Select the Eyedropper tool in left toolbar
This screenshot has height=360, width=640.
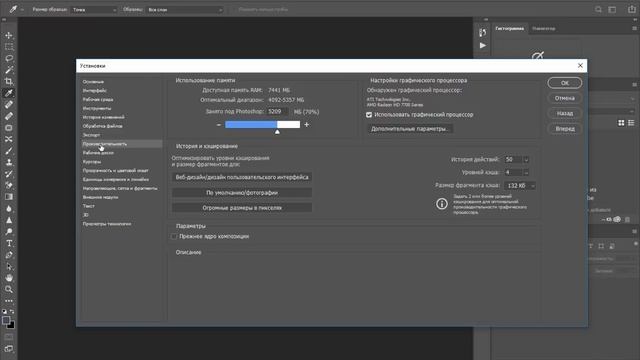[x=9, y=93]
